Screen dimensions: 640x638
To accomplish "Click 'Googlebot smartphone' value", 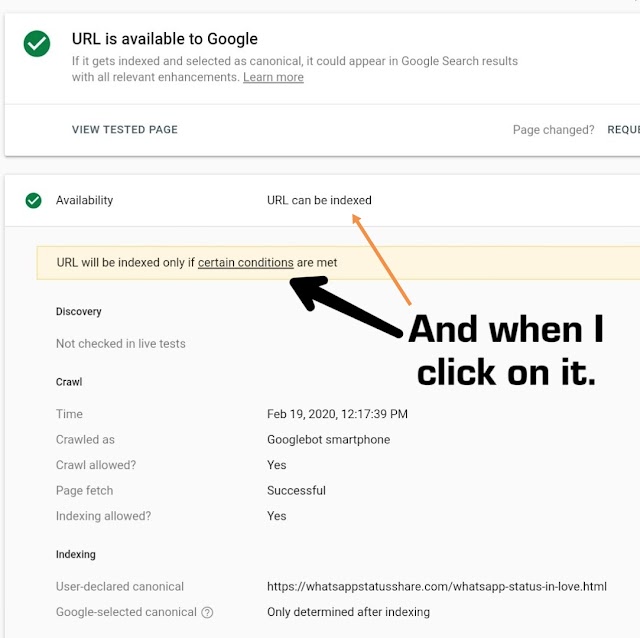I will pyautogui.click(x=329, y=440).
